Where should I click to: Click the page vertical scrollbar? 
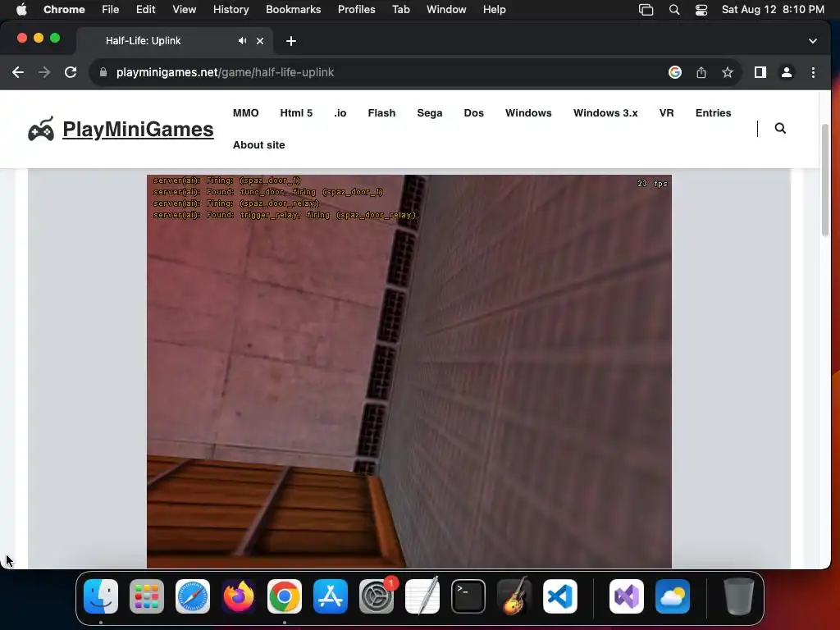pos(825,180)
